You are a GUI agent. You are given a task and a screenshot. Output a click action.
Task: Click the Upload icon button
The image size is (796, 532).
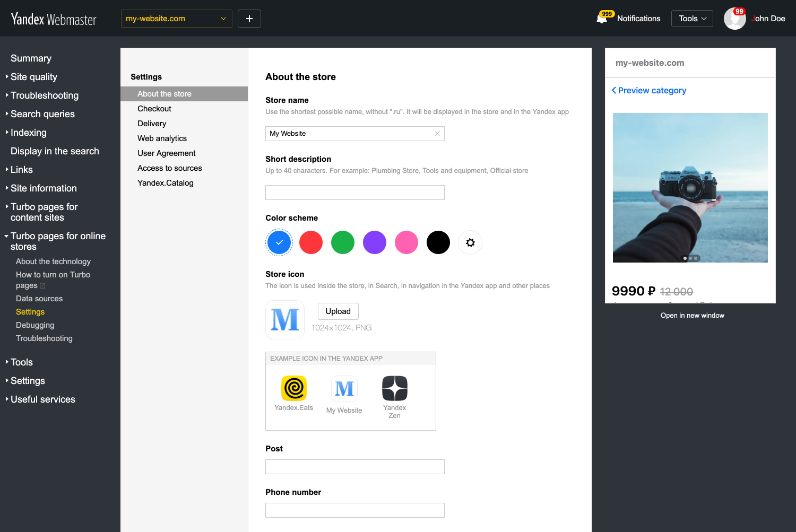click(338, 311)
